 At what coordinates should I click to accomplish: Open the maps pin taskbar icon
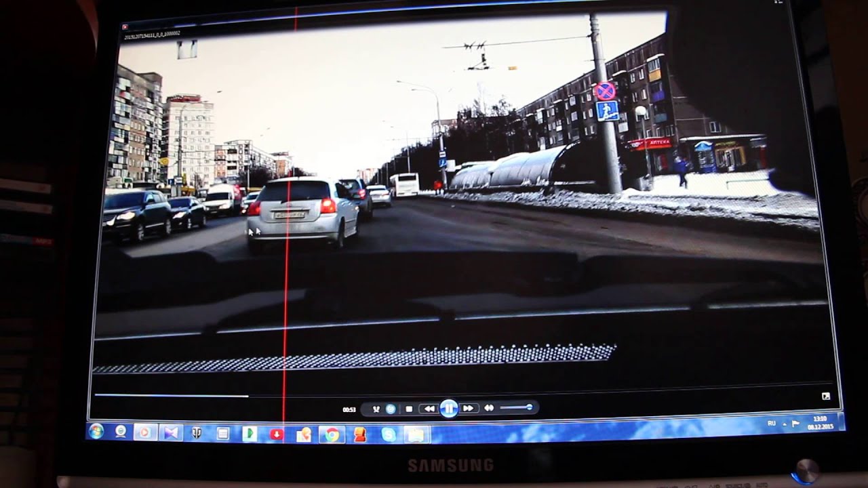(x=303, y=434)
